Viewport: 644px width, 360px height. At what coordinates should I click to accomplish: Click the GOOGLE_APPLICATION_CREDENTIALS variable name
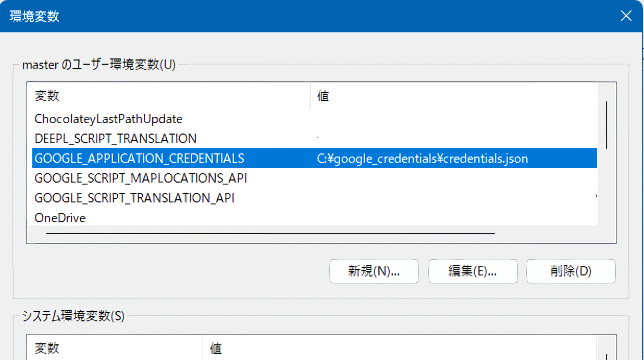(139, 159)
